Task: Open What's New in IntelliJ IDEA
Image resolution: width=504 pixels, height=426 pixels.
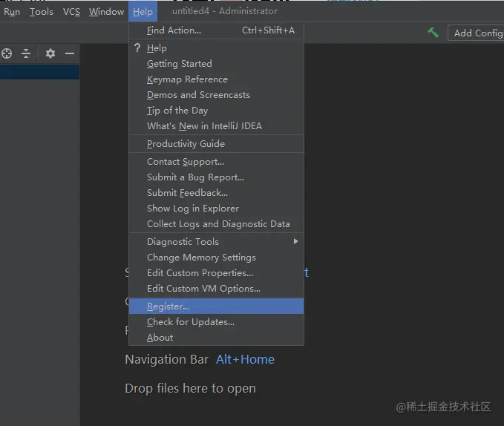Action: pos(216,126)
